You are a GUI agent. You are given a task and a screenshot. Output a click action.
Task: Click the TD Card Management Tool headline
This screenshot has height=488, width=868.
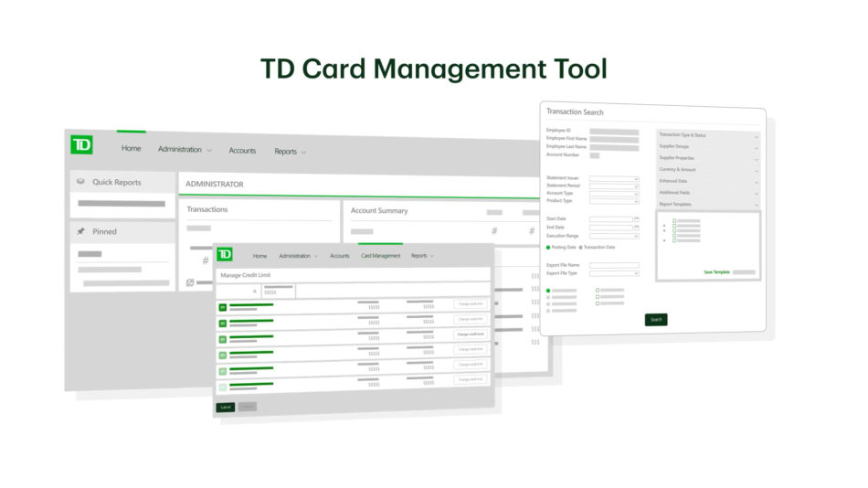click(434, 69)
